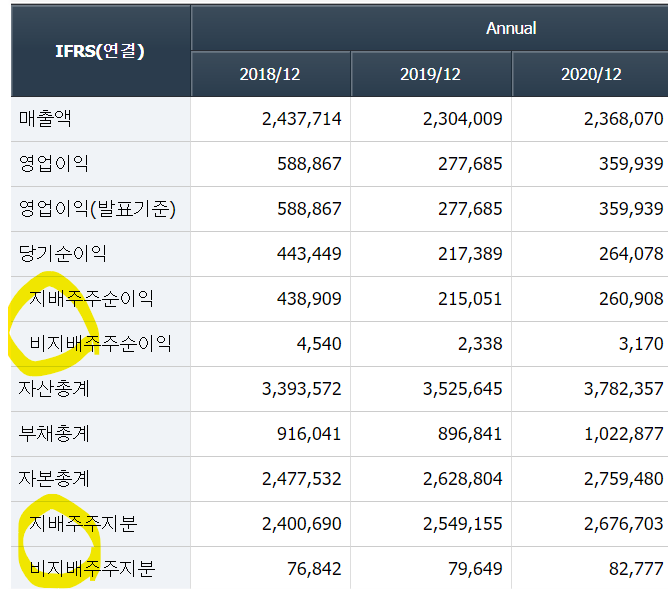Viewport: 668px width, 589px height.
Task: Click the 2,338 value
Action: [480, 344]
